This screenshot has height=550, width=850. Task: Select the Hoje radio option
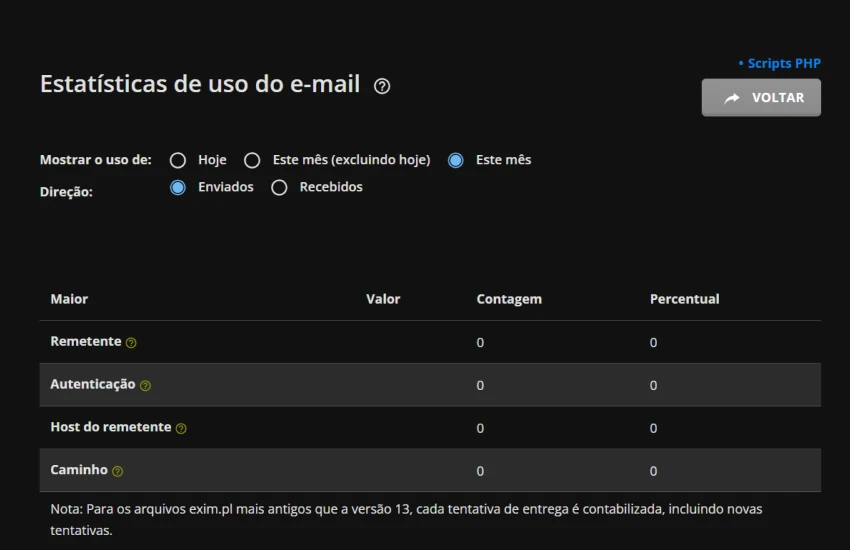[x=178, y=160]
